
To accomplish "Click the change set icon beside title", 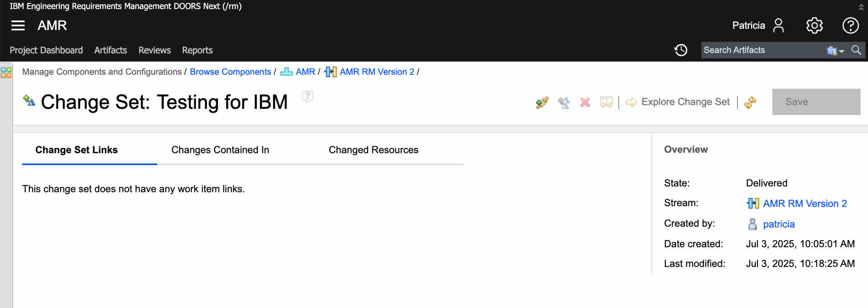I will 29,100.
